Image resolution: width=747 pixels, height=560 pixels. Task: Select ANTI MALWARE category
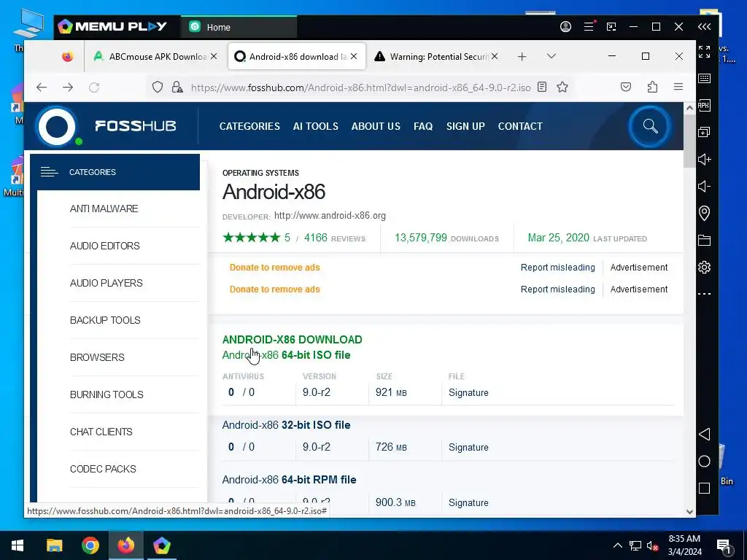click(104, 209)
